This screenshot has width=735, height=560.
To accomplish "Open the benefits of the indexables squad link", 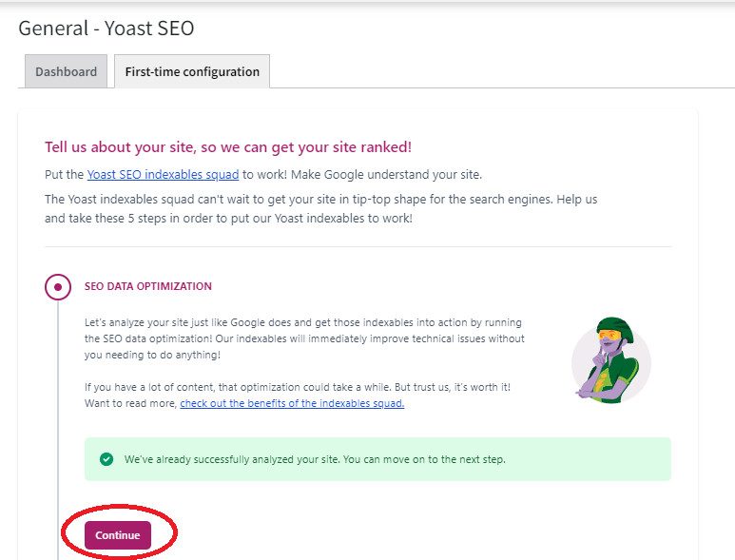I will [292, 403].
